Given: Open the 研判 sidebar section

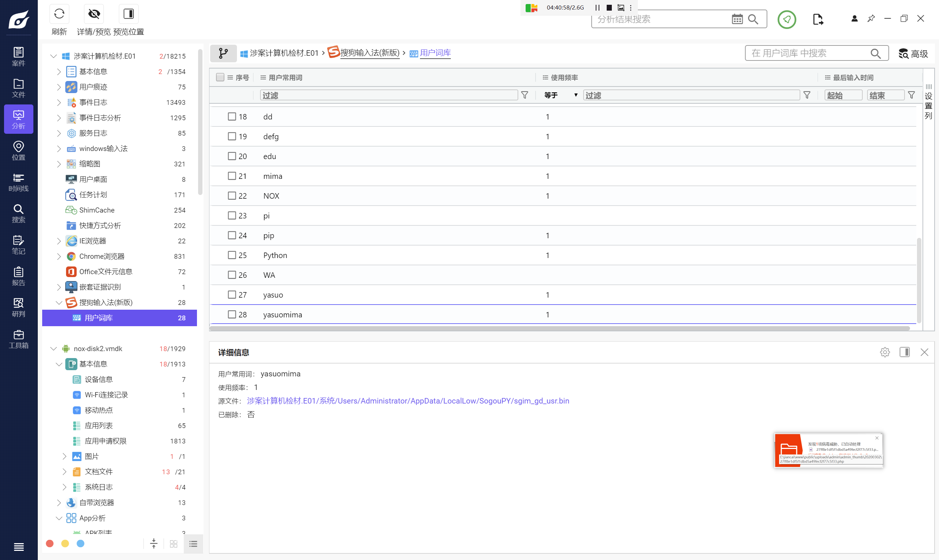Looking at the screenshot, I should tap(18, 307).
